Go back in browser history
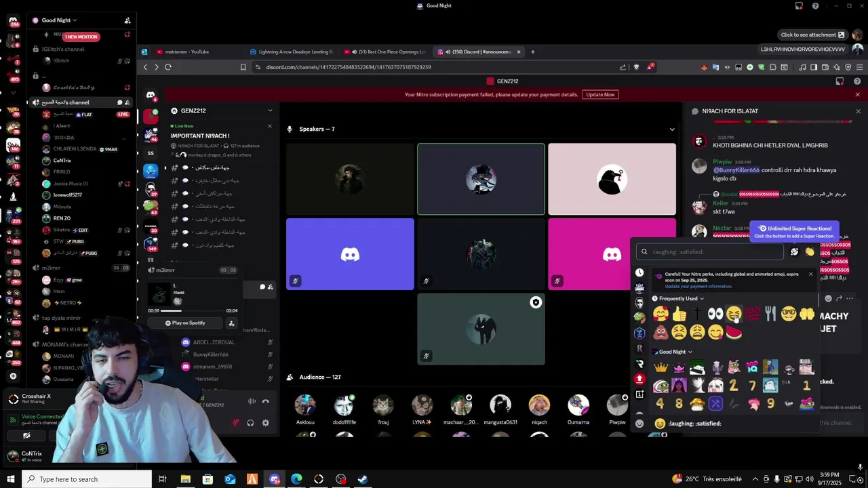868x488 pixels. pos(145,67)
